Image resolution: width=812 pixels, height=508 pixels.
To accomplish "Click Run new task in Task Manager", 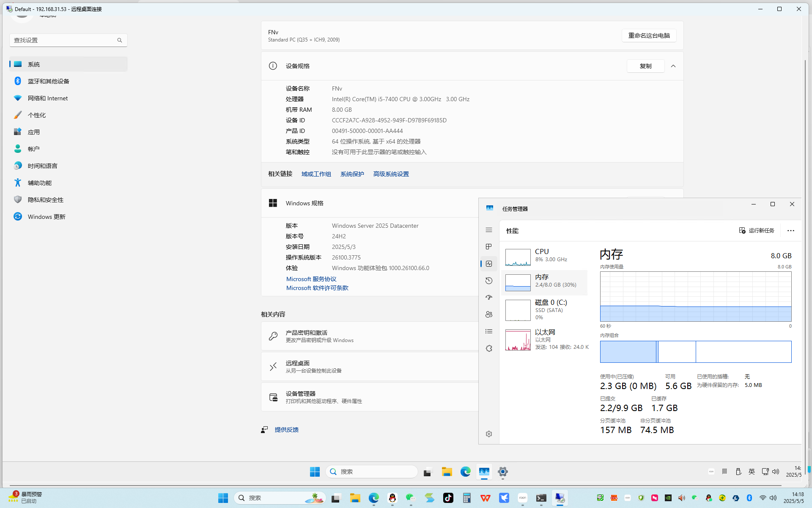I will (x=757, y=231).
